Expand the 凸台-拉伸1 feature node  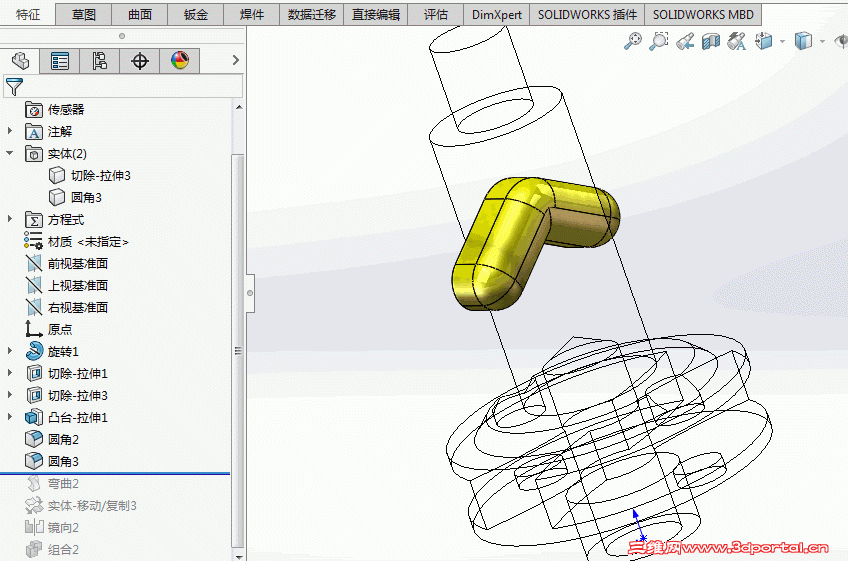(10, 417)
